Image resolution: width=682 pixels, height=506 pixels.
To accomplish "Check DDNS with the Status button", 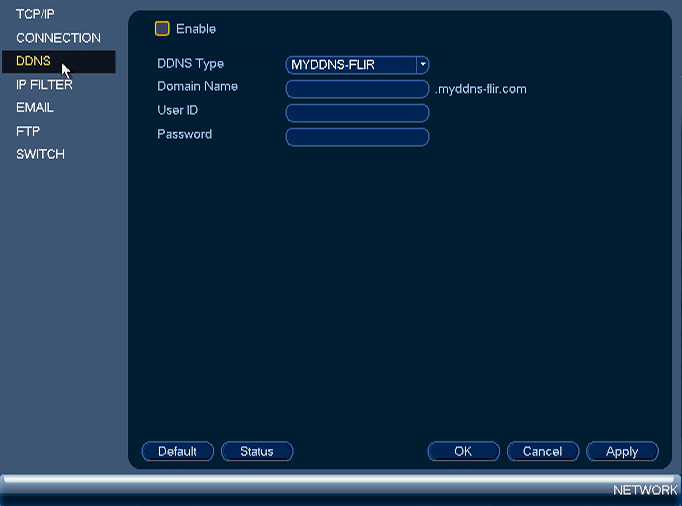I will (257, 451).
